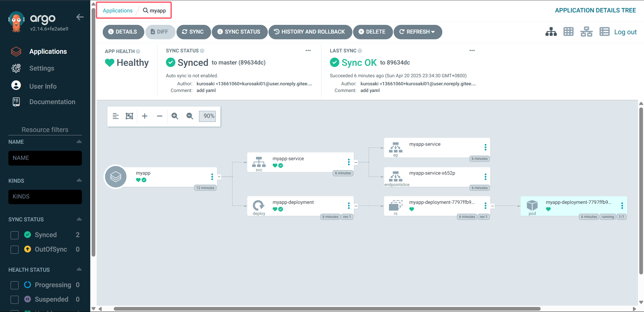Collapse children of the replicaset node
Image resolution: width=644 pixels, height=312 pixels.
click(492, 206)
